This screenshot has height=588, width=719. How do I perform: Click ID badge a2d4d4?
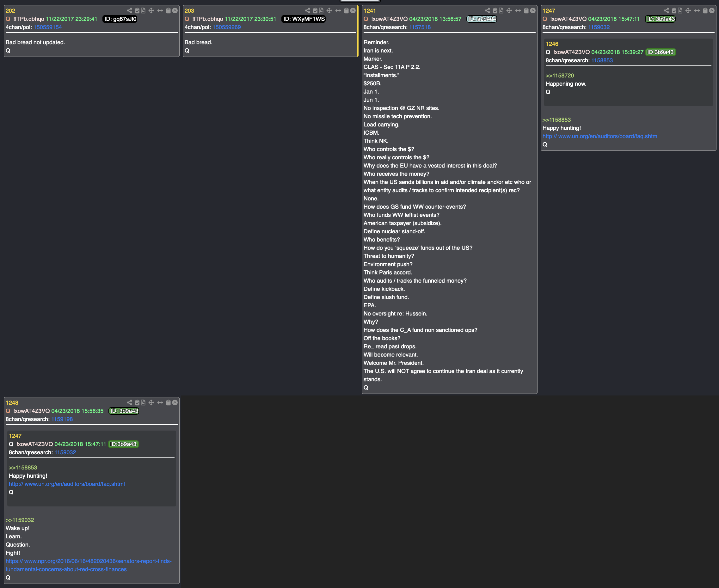(482, 19)
